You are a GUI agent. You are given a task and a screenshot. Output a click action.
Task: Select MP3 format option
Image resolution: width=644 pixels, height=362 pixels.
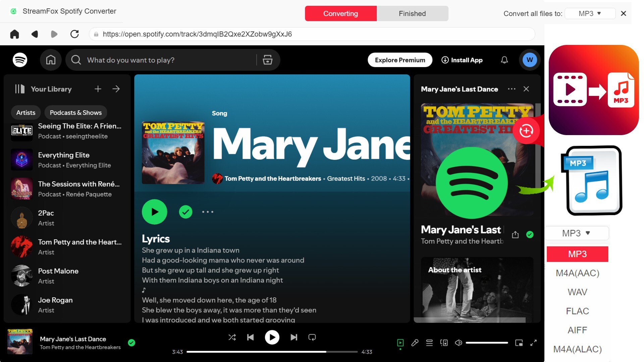[577, 254]
